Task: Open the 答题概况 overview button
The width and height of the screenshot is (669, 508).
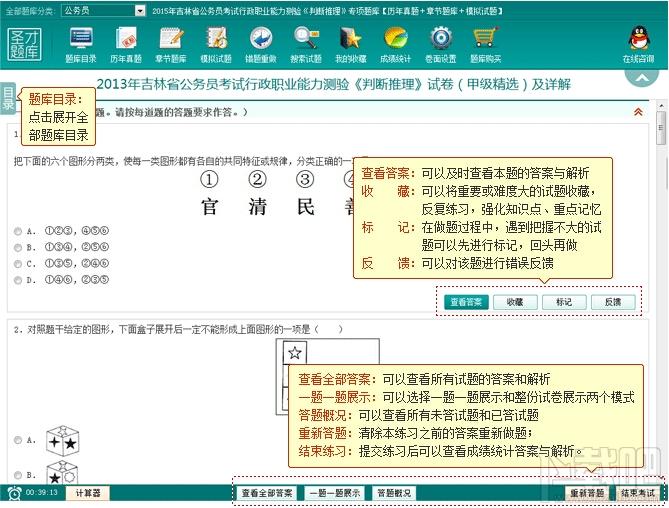Action: click(x=394, y=493)
